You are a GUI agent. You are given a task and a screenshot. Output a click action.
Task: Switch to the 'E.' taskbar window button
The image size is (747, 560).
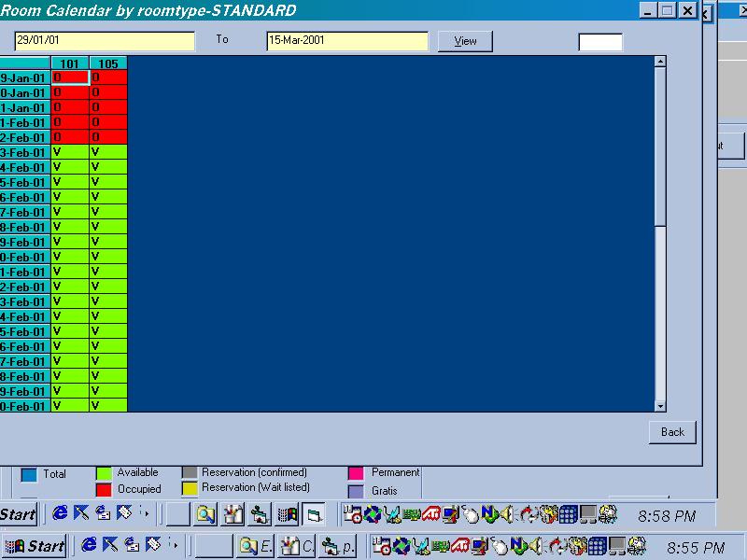tap(256, 546)
